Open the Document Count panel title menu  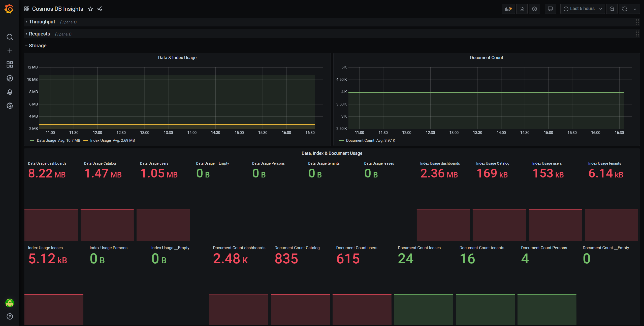[486, 58]
